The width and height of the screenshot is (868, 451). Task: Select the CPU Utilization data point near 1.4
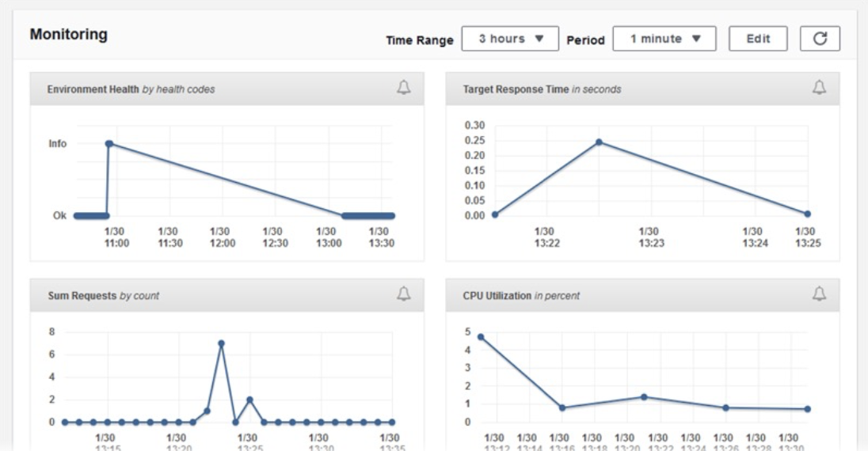644,396
